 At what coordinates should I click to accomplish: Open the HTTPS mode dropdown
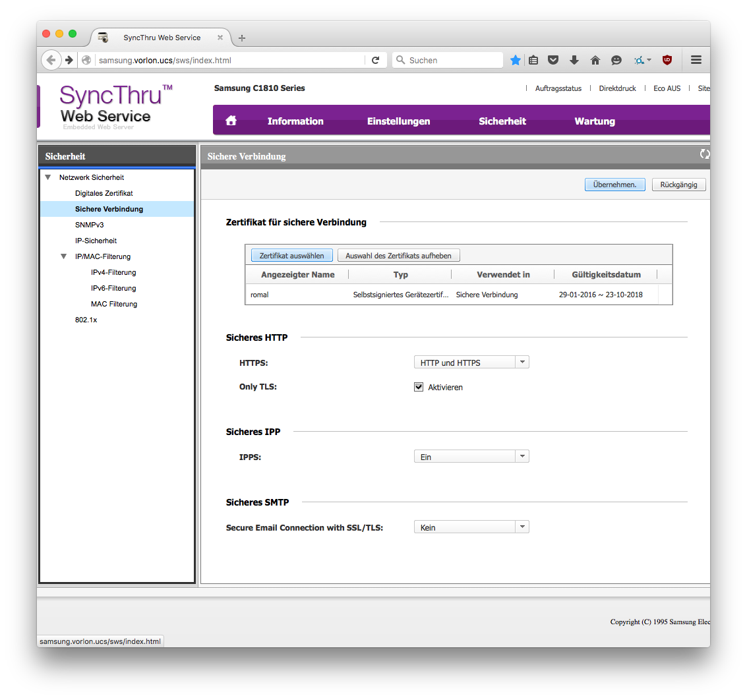coord(471,363)
